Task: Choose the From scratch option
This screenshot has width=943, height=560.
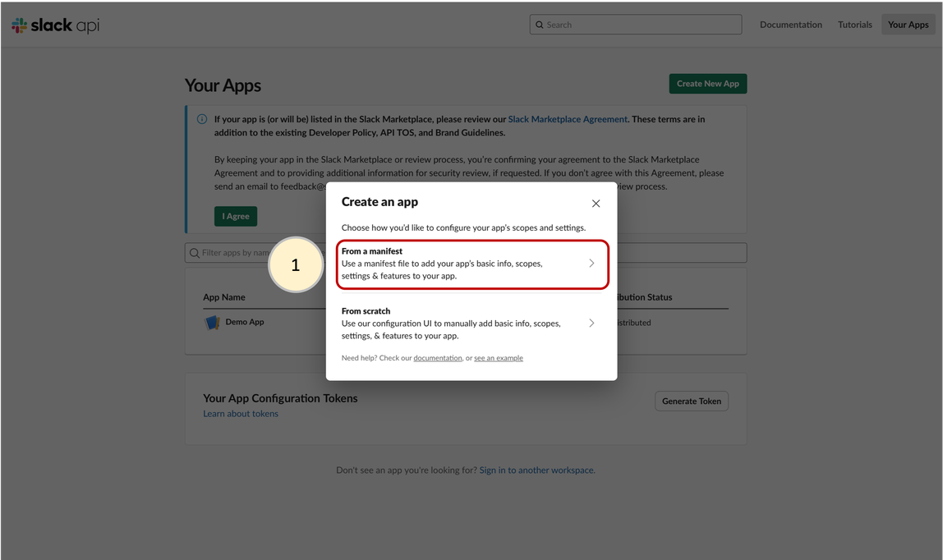Action: [x=460, y=324]
